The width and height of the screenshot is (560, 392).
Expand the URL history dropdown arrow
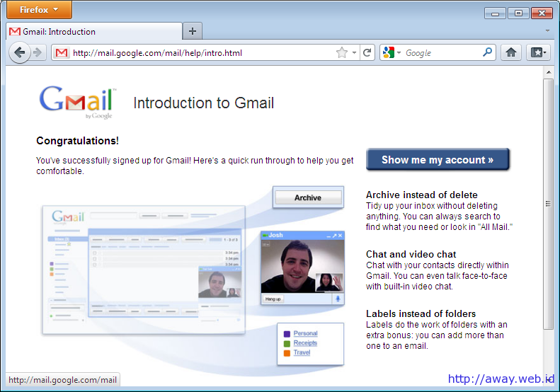pos(354,53)
